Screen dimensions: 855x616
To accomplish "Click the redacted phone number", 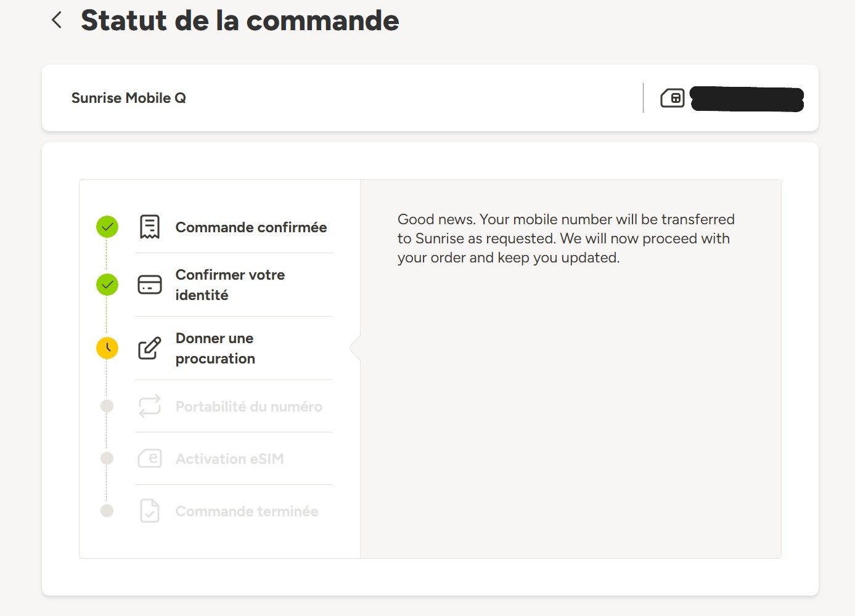I will pos(747,99).
